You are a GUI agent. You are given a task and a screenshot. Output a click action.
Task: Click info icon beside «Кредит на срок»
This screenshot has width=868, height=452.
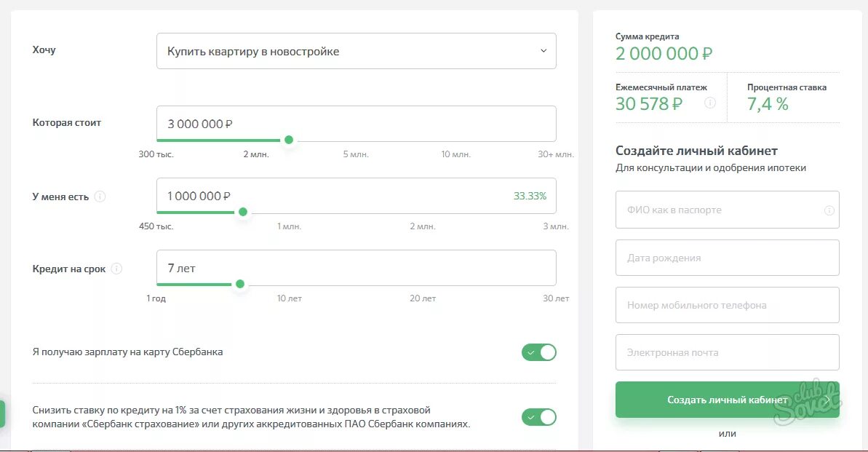116,269
